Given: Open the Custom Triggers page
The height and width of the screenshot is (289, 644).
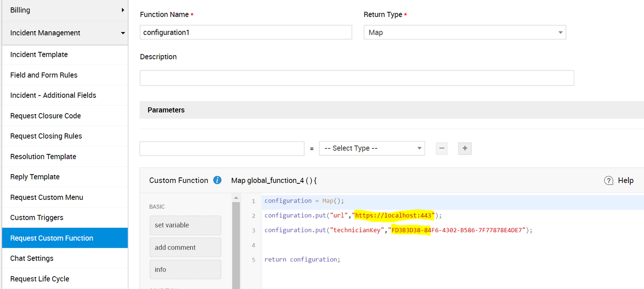Looking at the screenshot, I should [37, 218].
